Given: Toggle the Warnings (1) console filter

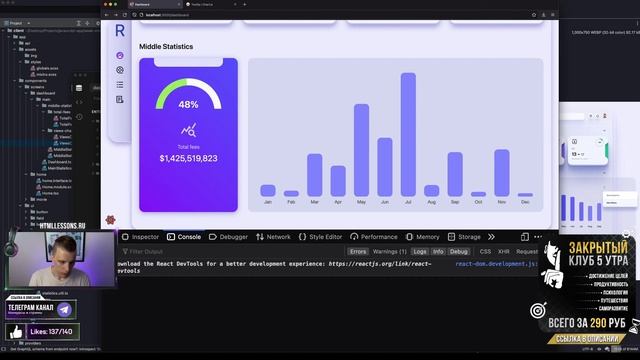Looking at the screenshot, I should tap(389, 251).
